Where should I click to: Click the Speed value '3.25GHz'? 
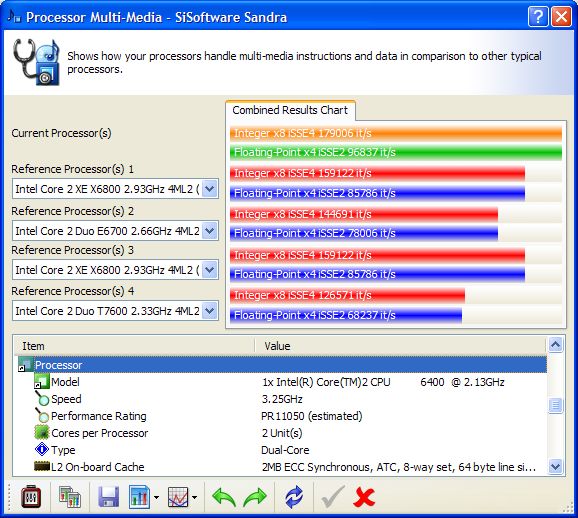coord(282,399)
